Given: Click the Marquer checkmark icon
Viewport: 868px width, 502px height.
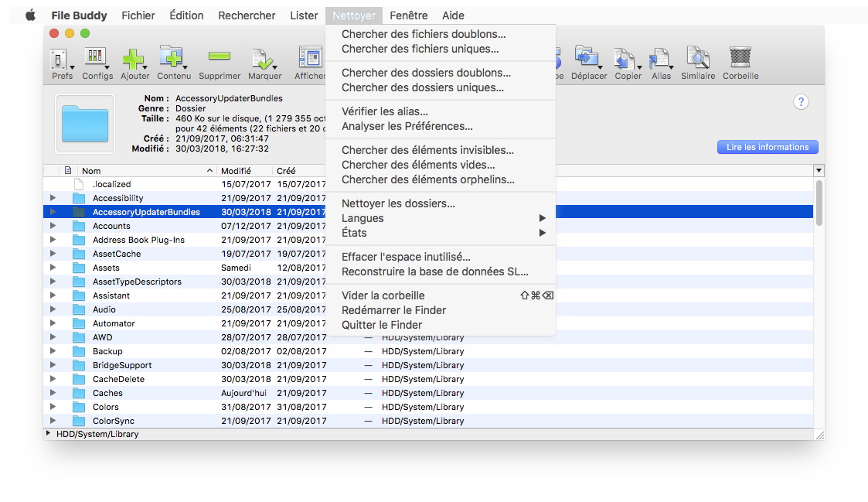Looking at the screenshot, I should pos(262,59).
